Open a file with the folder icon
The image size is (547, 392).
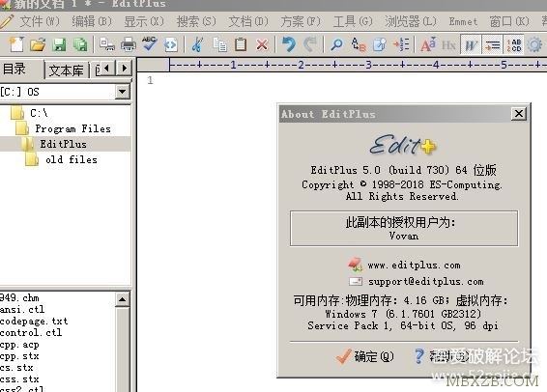click(x=38, y=44)
